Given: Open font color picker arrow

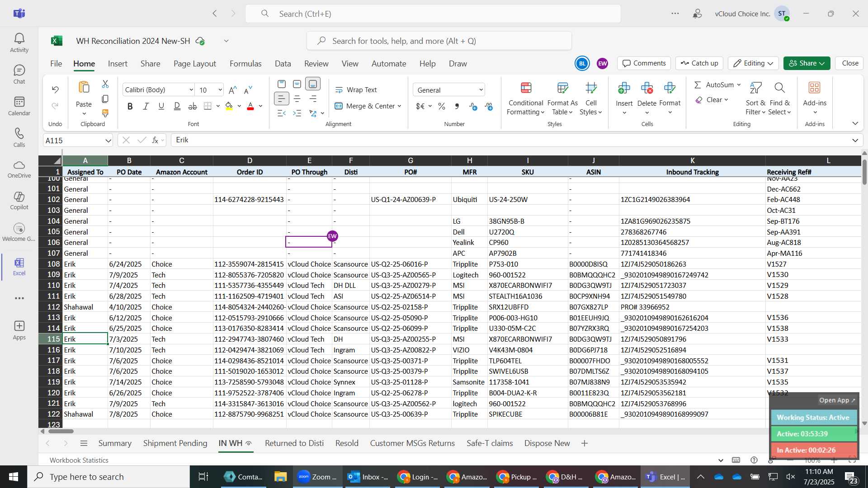Looking at the screenshot, I should click(260, 106).
